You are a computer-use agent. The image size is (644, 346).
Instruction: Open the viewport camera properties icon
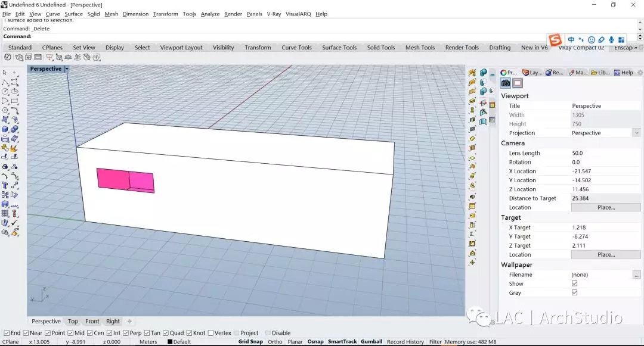(506, 83)
